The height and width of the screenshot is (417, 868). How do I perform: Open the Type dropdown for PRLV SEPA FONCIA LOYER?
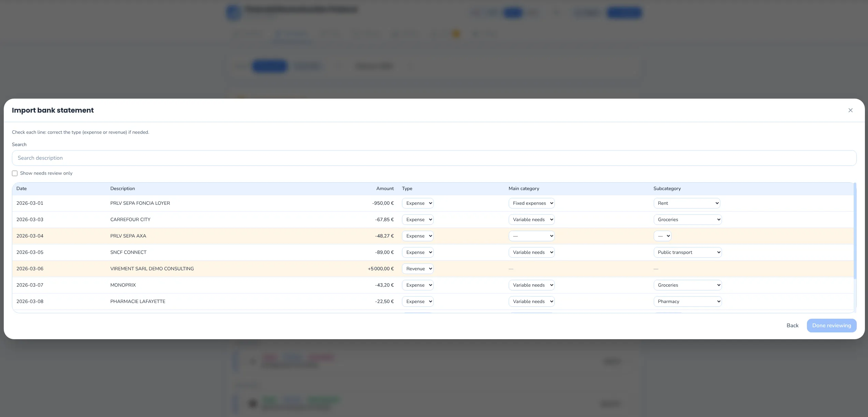click(x=417, y=203)
